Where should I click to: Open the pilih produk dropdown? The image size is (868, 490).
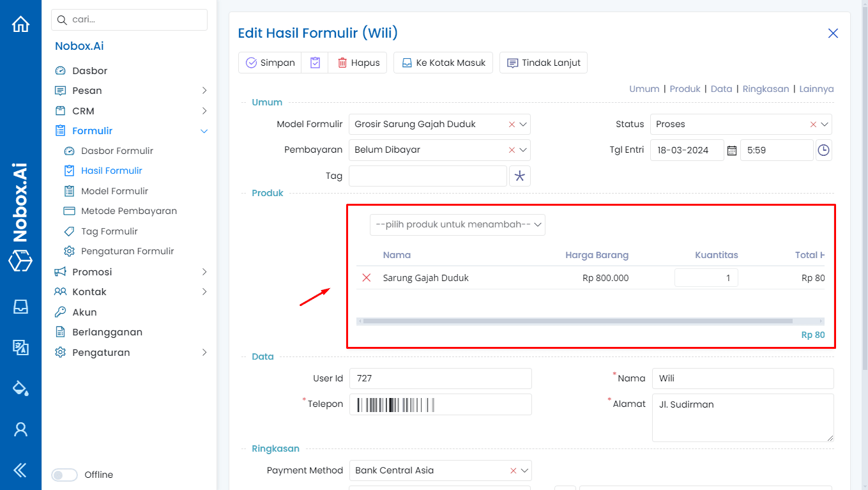pyautogui.click(x=457, y=224)
